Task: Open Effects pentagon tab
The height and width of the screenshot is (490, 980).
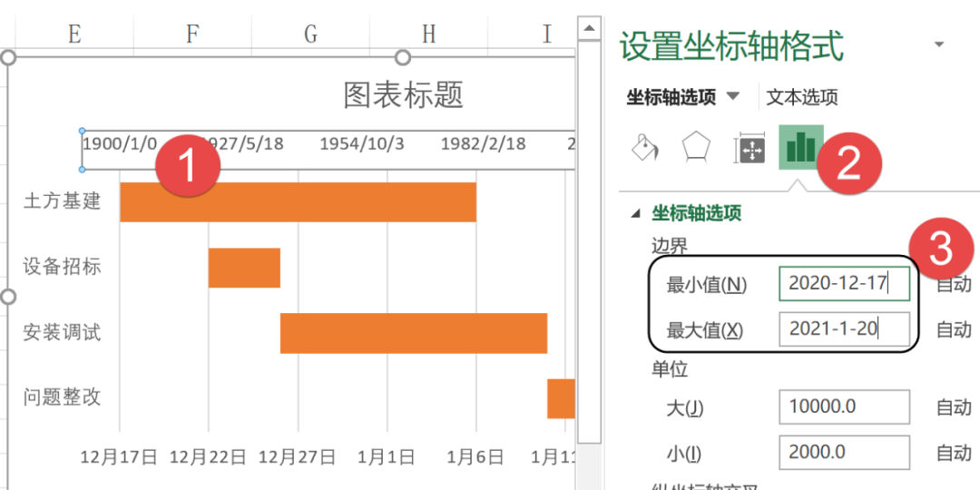Action: tap(696, 148)
